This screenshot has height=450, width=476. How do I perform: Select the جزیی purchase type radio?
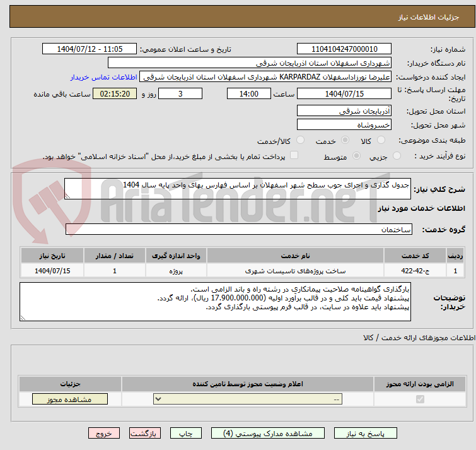click(397, 156)
